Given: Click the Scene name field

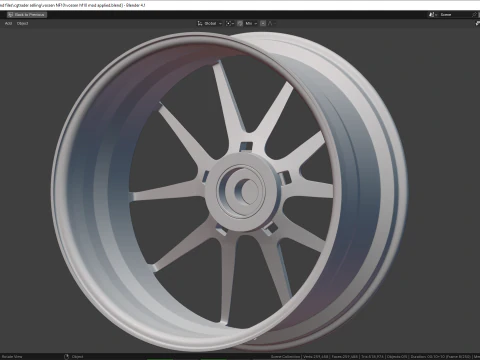Looking at the screenshot, I should (454, 15).
